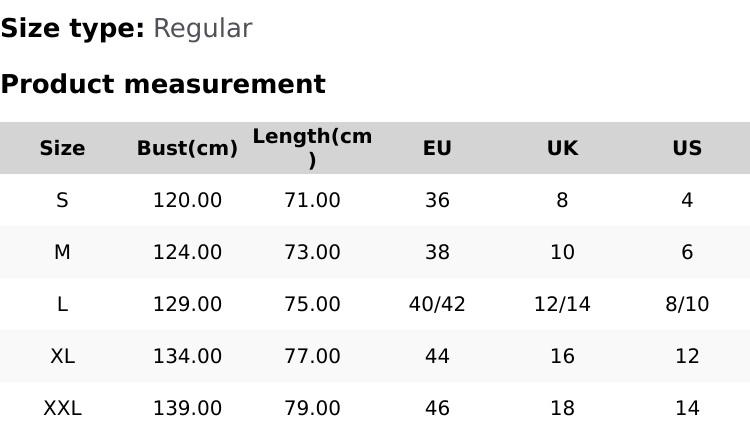
Task: Click EU size 44 cell
Action: pyautogui.click(x=437, y=356)
